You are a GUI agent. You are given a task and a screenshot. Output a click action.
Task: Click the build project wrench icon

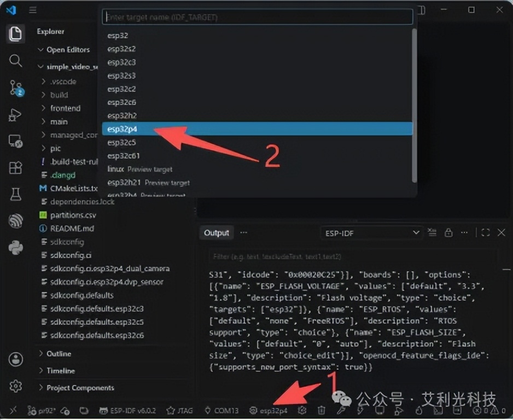[x=341, y=410]
